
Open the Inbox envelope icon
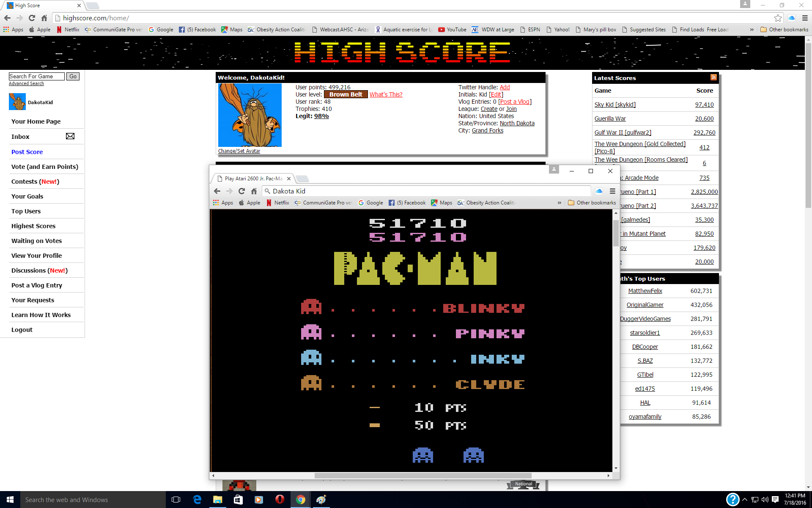click(70, 136)
